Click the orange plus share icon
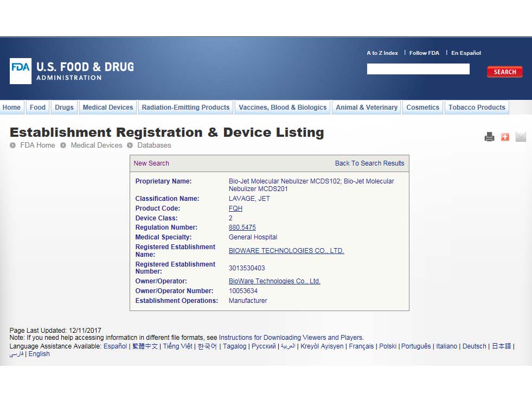 505,137
